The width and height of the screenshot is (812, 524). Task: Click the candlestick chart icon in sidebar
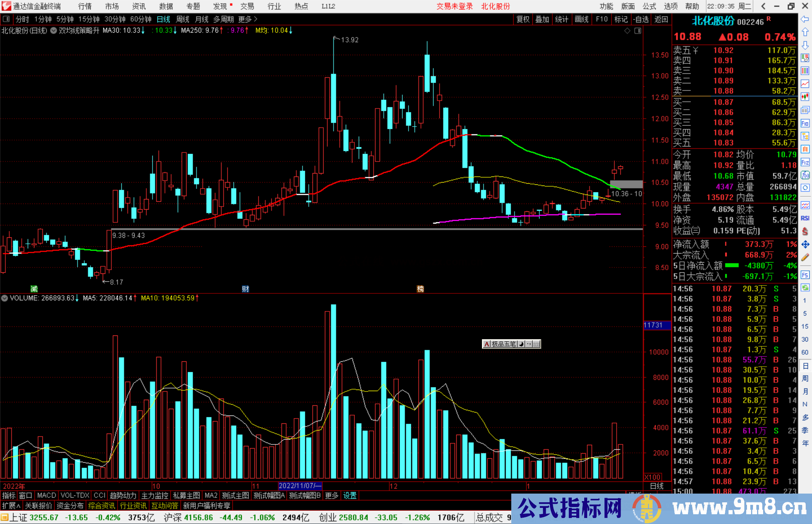pos(805,97)
